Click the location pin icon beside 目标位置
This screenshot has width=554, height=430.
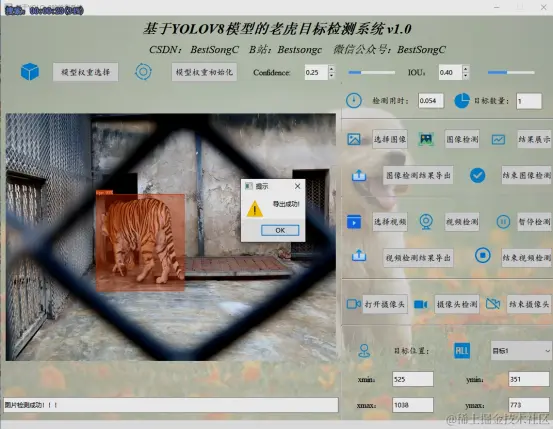click(x=364, y=351)
